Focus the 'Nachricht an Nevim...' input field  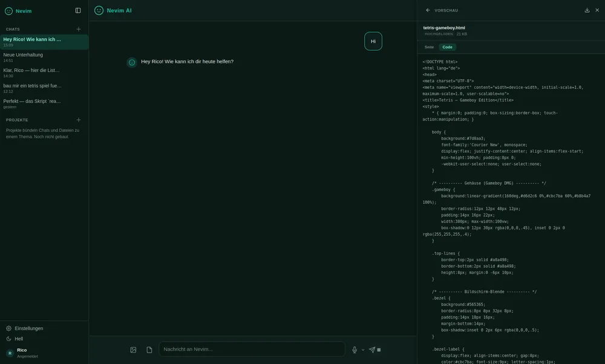click(x=252, y=349)
